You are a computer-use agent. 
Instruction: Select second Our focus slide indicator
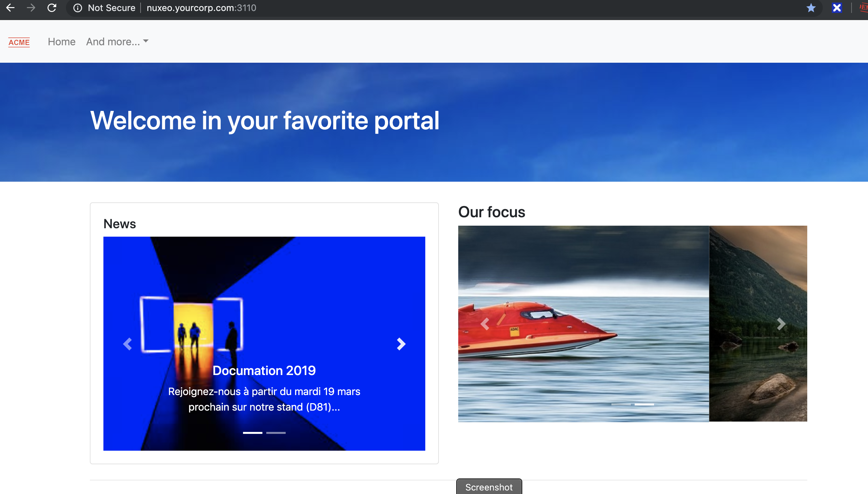(x=644, y=404)
